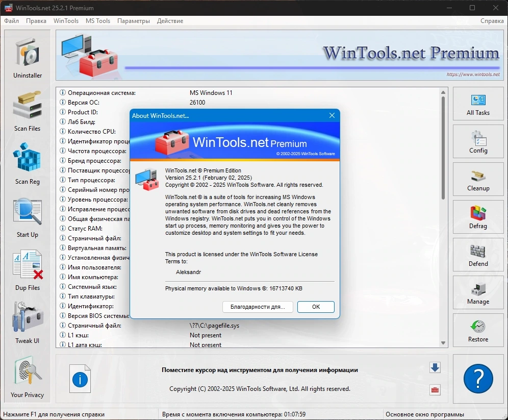This screenshot has width=508, height=420.
Task: Open the Tweak UI tool
Action: pos(28,323)
